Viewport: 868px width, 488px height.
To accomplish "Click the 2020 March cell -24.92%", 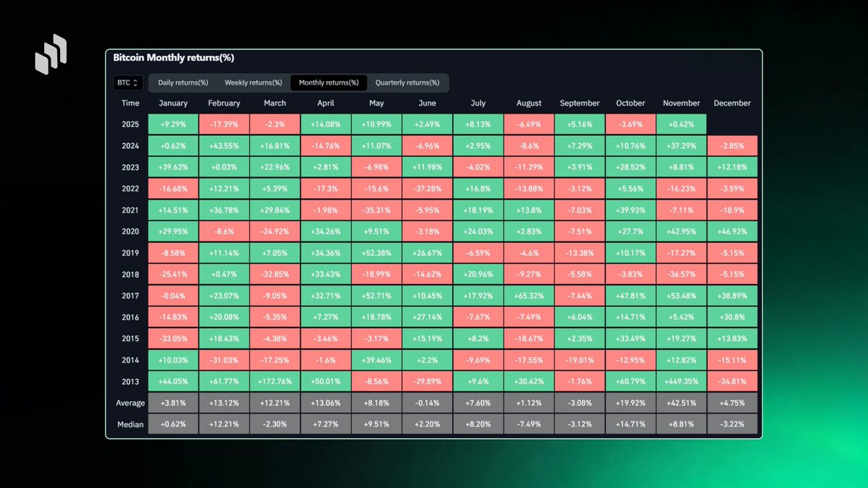I will 275,231.
